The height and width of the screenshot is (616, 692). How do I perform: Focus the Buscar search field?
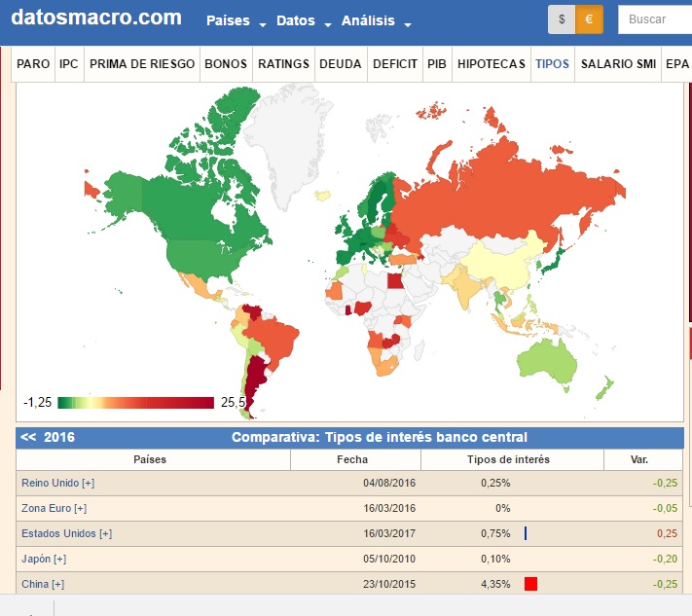[x=655, y=19]
